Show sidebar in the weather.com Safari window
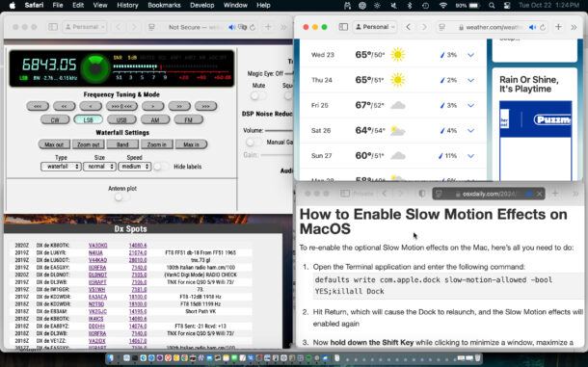This screenshot has width=588, height=367. click(343, 27)
